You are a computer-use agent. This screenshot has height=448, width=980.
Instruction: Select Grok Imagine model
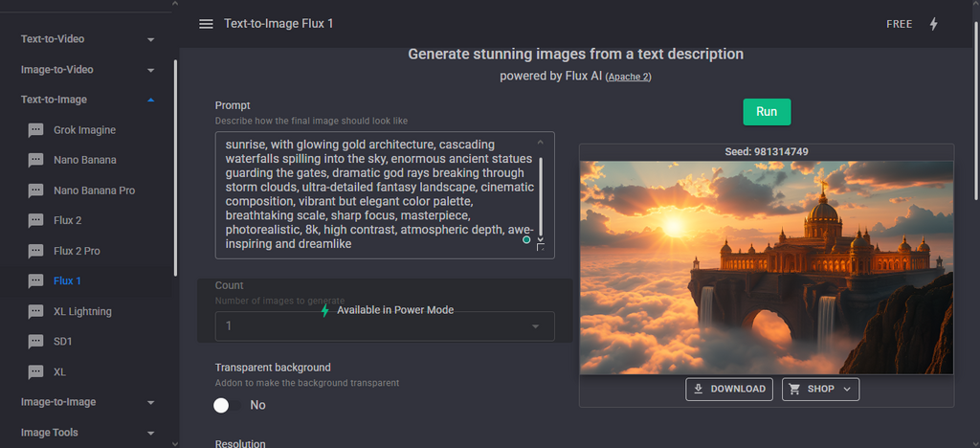[x=84, y=130]
